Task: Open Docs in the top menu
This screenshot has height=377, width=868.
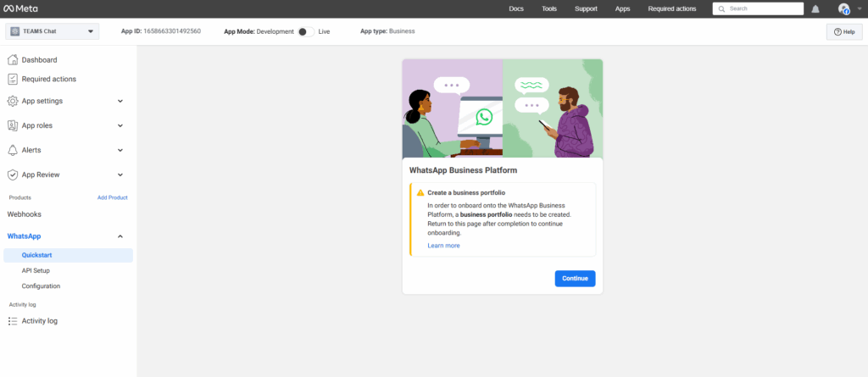Action: point(516,8)
